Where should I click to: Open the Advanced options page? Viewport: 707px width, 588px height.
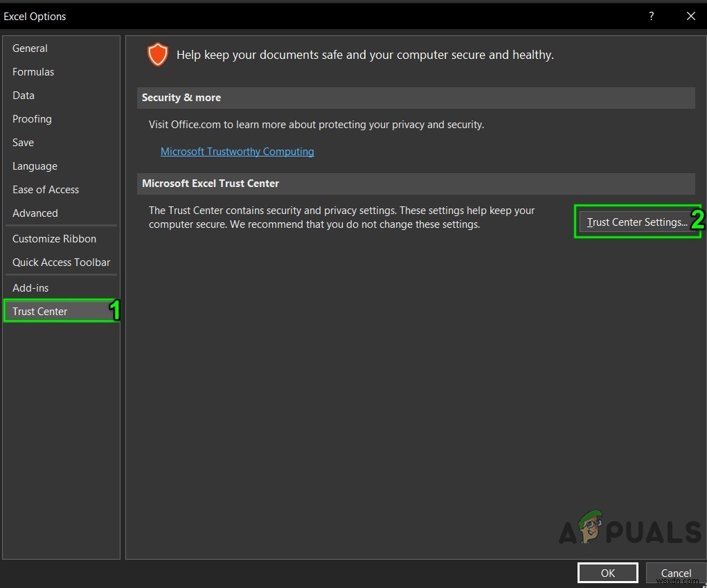click(x=35, y=213)
